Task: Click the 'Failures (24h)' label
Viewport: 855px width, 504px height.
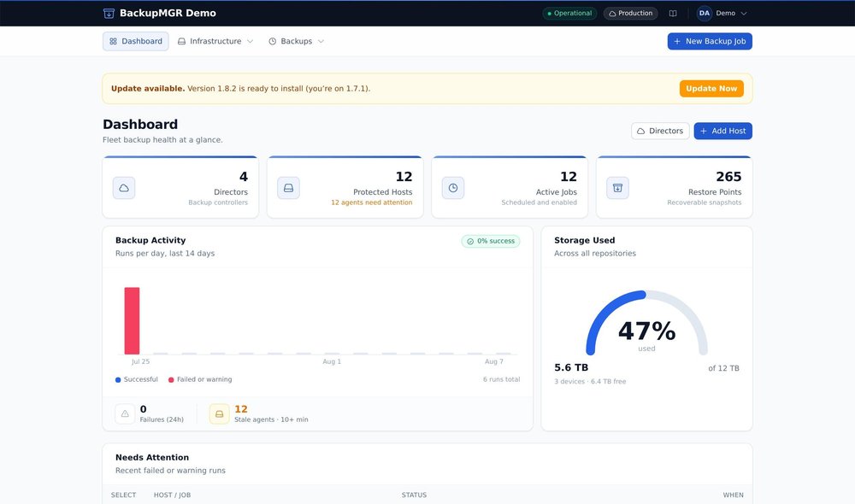Action: tap(162, 420)
